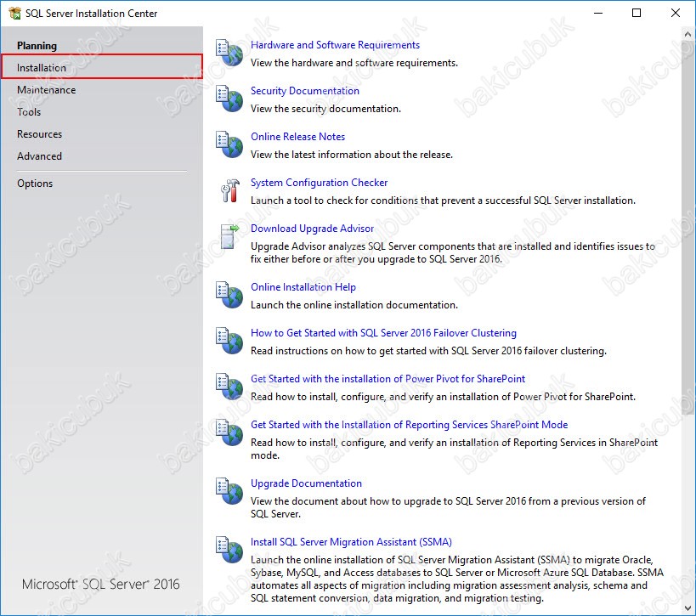Launch the System Configuration Checker
Screen dimensions: 696x616
320,183
